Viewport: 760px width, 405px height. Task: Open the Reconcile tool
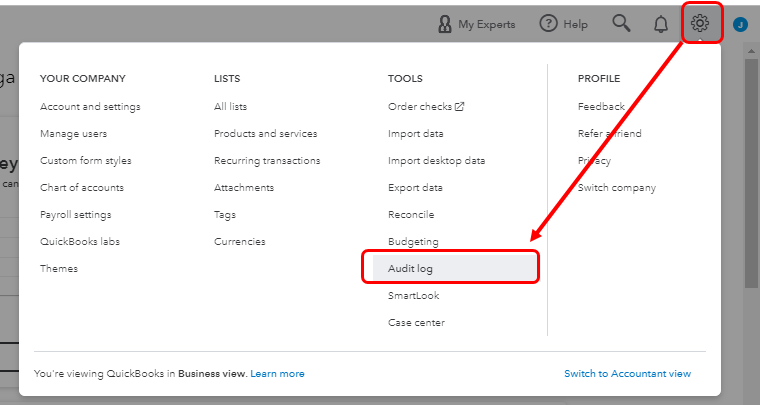click(411, 214)
